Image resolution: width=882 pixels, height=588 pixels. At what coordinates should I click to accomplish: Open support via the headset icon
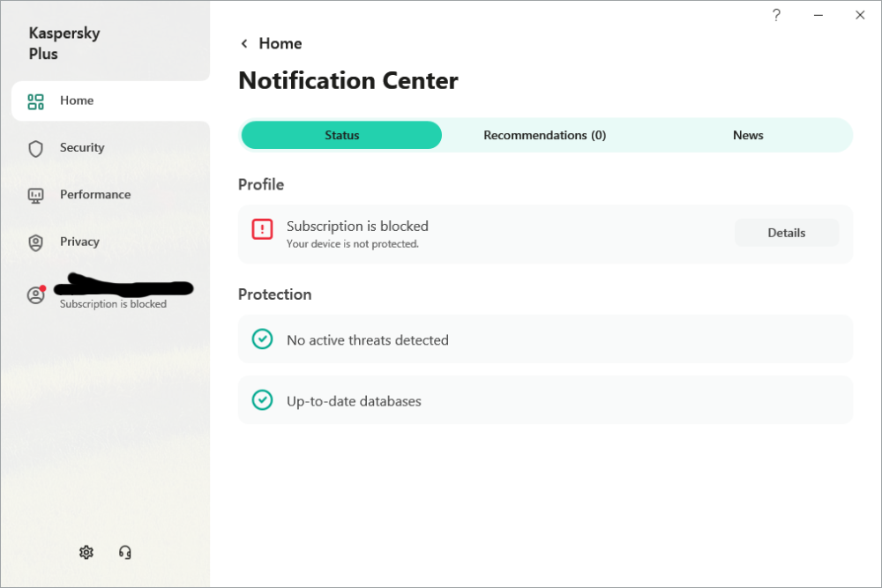[125, 552]
